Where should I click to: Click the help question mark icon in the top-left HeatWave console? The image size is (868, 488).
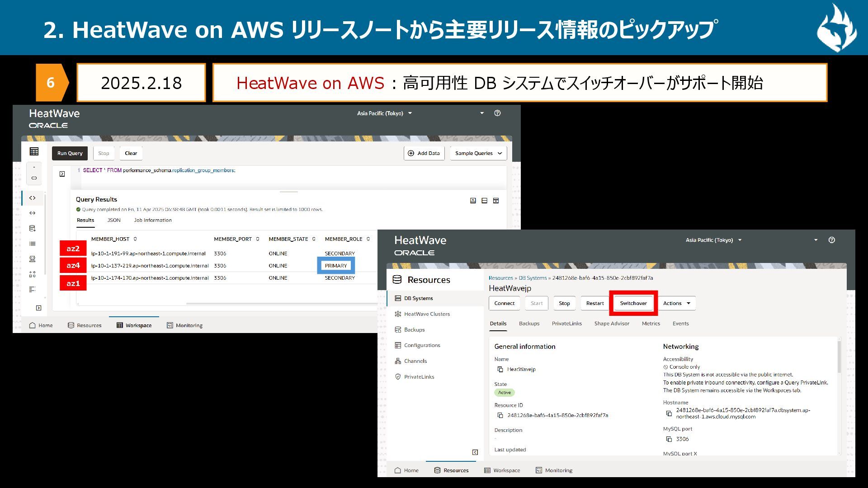click(x=497, y=113)
